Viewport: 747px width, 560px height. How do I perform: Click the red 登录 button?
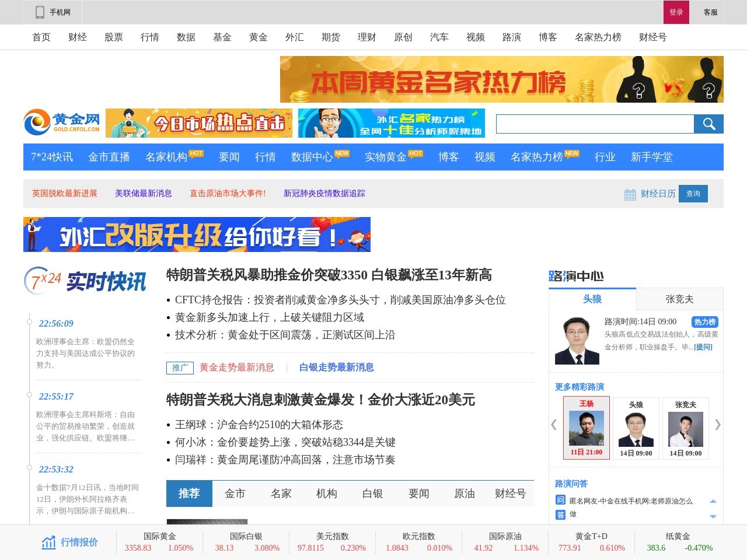(x=676, y=12)
